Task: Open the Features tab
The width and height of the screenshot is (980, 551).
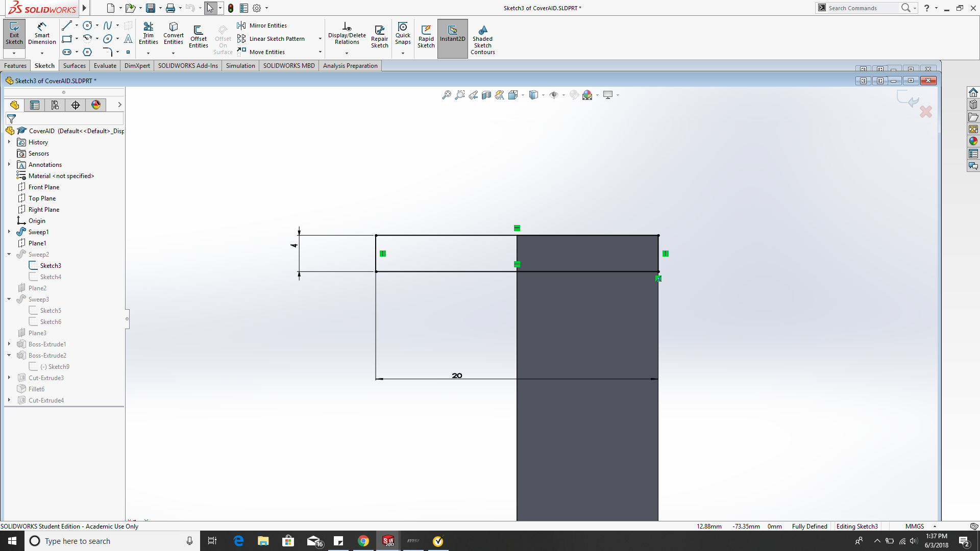Action: tap(15, 66)
